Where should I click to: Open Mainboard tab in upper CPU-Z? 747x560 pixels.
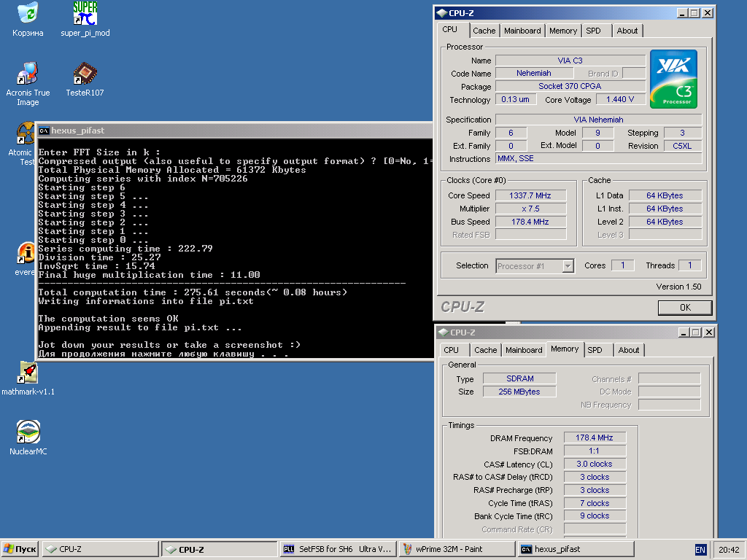click(522, 31)
